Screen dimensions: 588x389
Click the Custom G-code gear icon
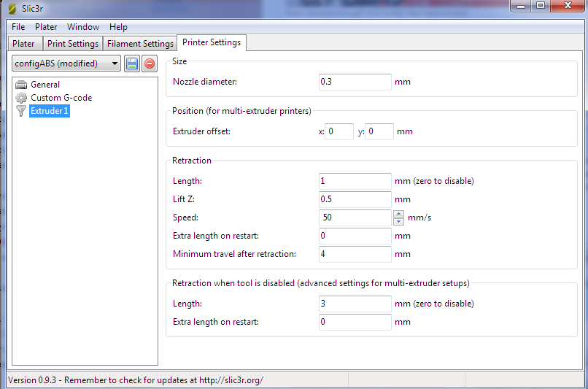tap(21, 98)
